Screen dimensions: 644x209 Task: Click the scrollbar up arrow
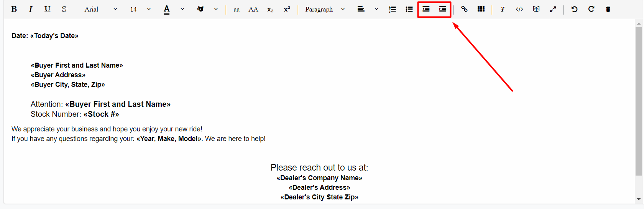[639, 24]
